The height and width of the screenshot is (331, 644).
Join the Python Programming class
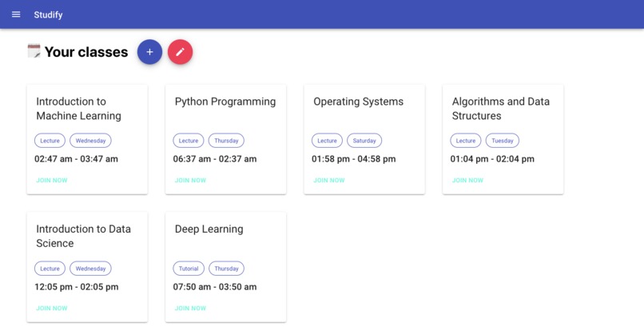pyautogui.click(x=190, y=180)
